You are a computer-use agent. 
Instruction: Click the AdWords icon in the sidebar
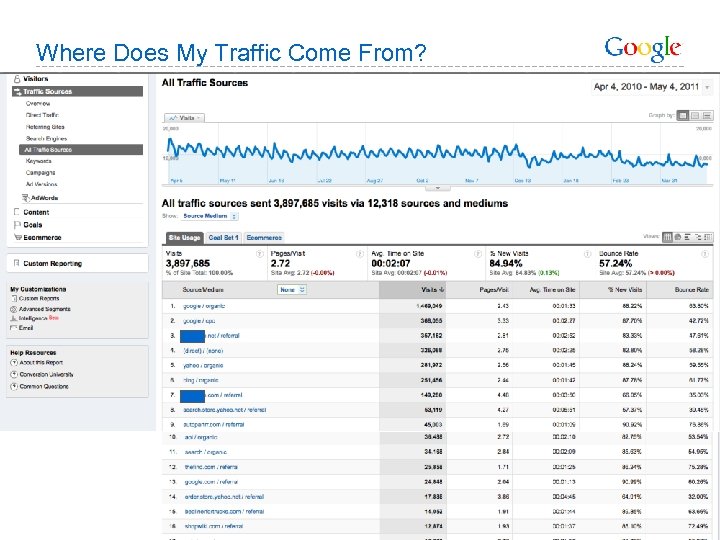click(26, 198)
